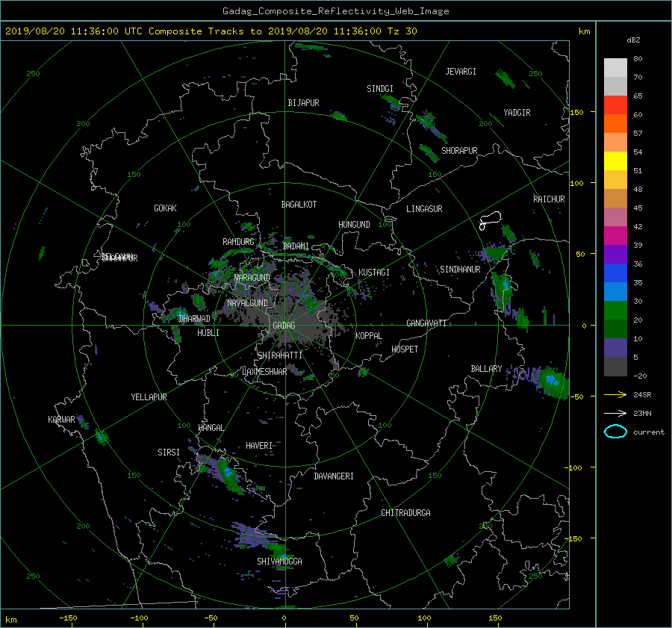Viewport: 672px width, 628px height.
Task: Click the KARWAR city label
Action: [61, 419]
